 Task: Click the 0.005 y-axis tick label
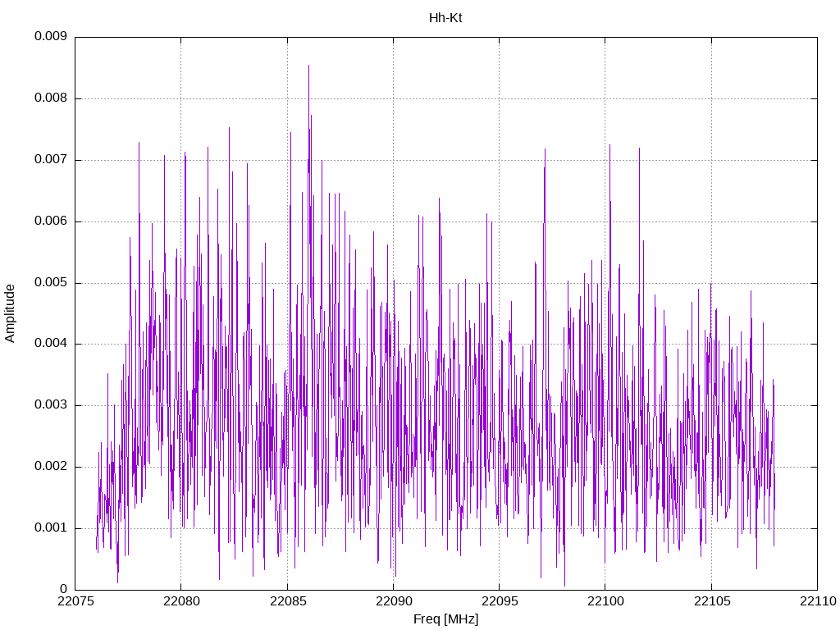(51, 283)
